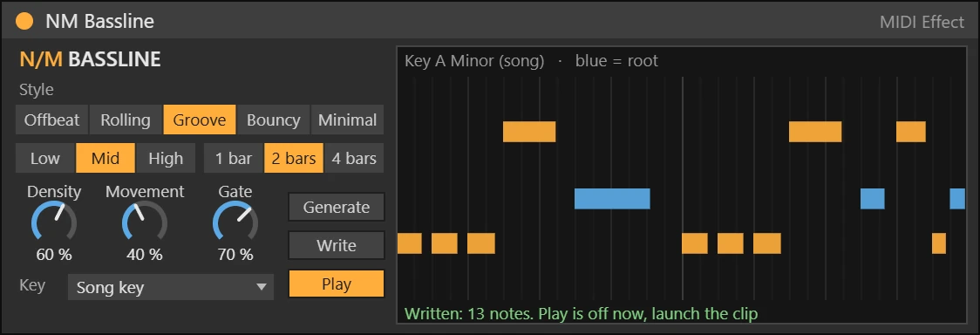Set pattern length to 4 bars
This screenshot has height=335, width=980.
[x=354, y=158]
